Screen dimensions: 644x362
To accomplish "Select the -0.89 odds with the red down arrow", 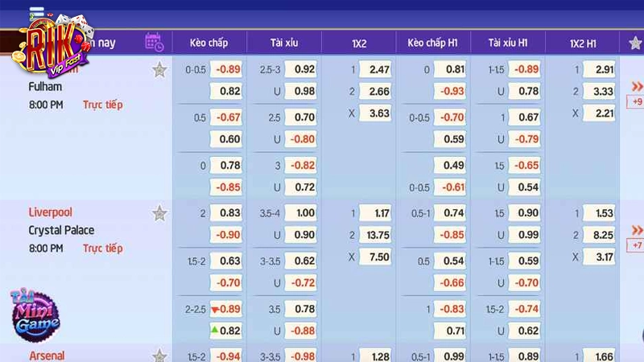I will (226, 309).
